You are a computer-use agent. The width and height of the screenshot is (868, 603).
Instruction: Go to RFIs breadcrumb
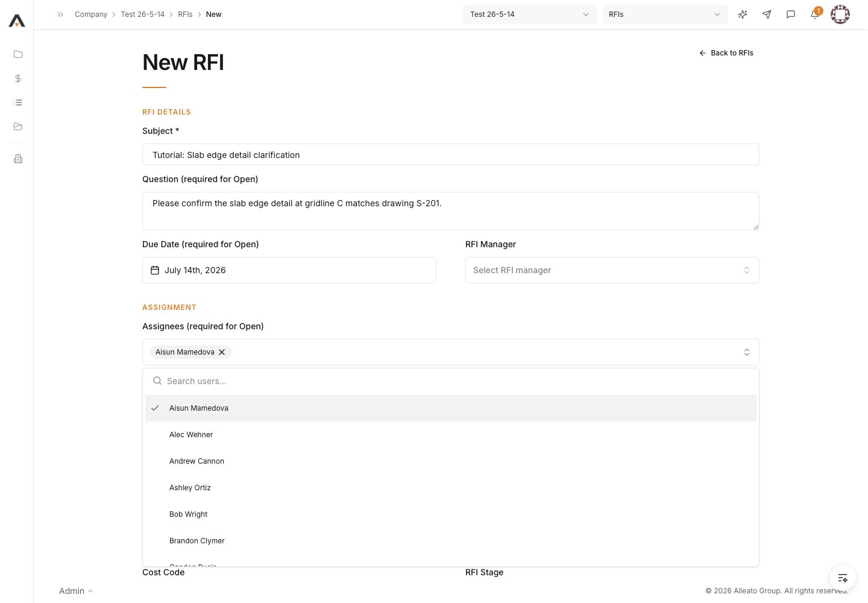coord(185,14)
